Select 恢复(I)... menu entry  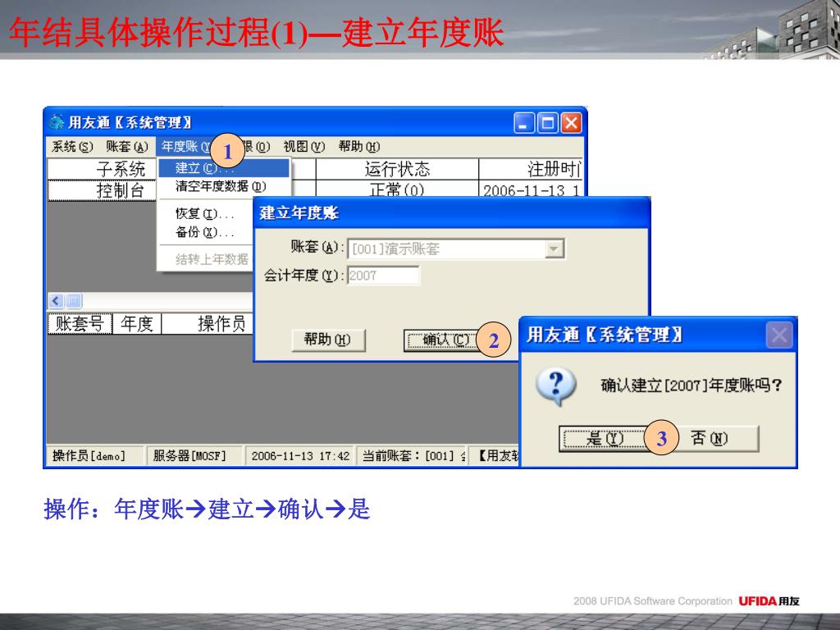click(206, 214)
